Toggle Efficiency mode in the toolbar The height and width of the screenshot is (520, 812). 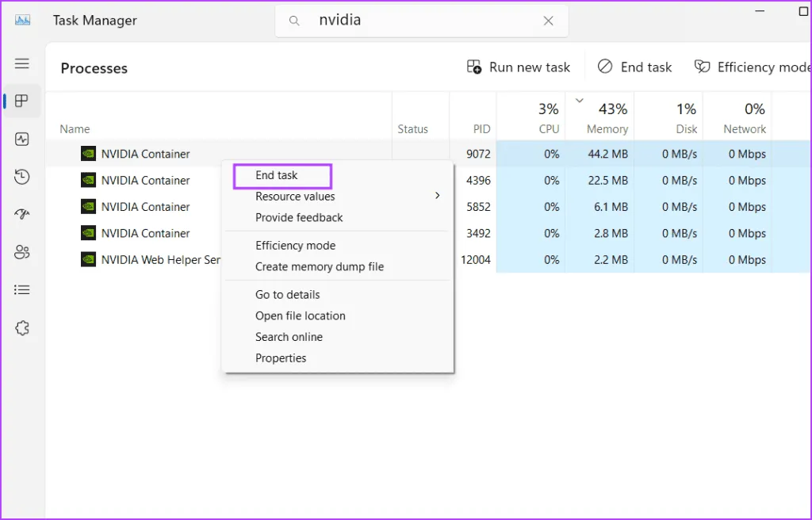pos(752,67)
